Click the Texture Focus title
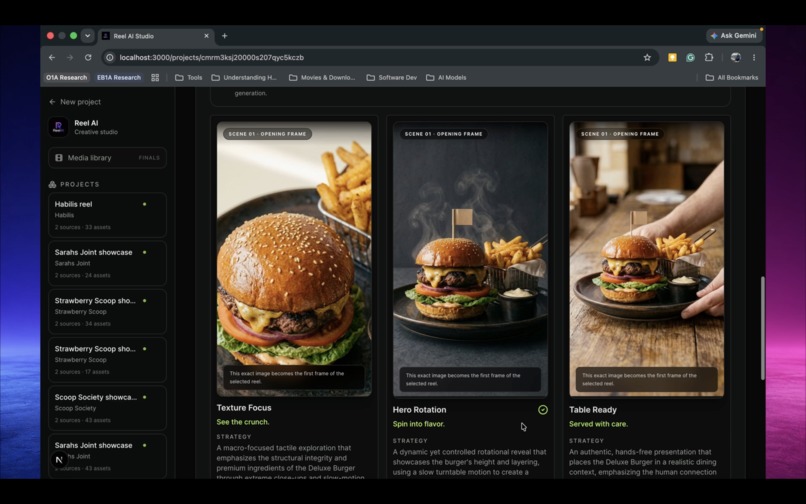Viewport: 806px width, 504px height. 244,408
